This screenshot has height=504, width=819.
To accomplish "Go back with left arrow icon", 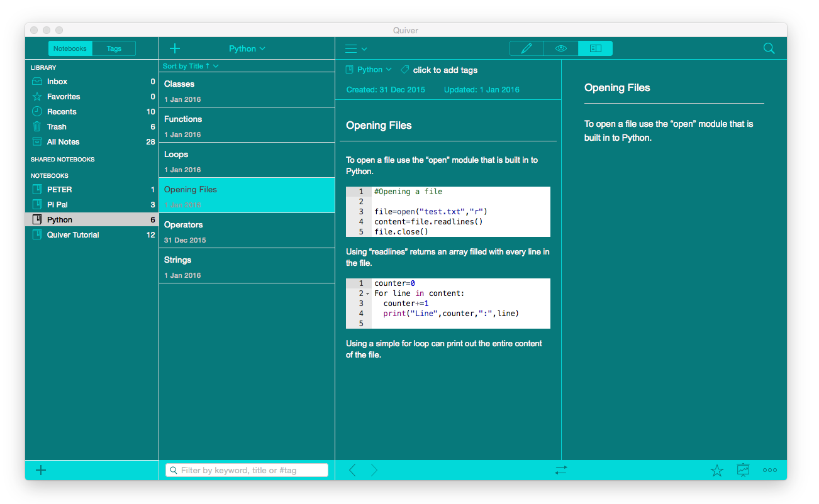I will point(352,470).
